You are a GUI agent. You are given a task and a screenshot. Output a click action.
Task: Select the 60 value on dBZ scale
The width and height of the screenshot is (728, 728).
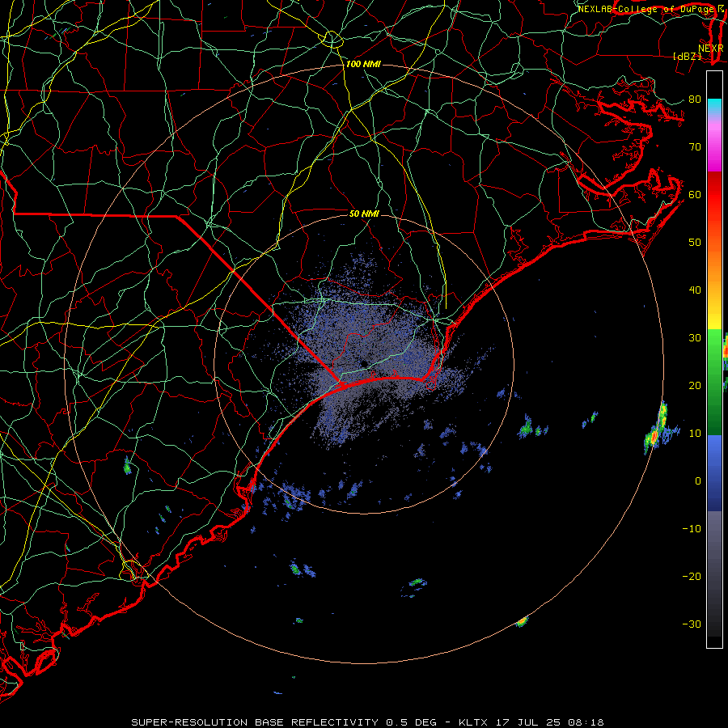(x=695, y=194)
